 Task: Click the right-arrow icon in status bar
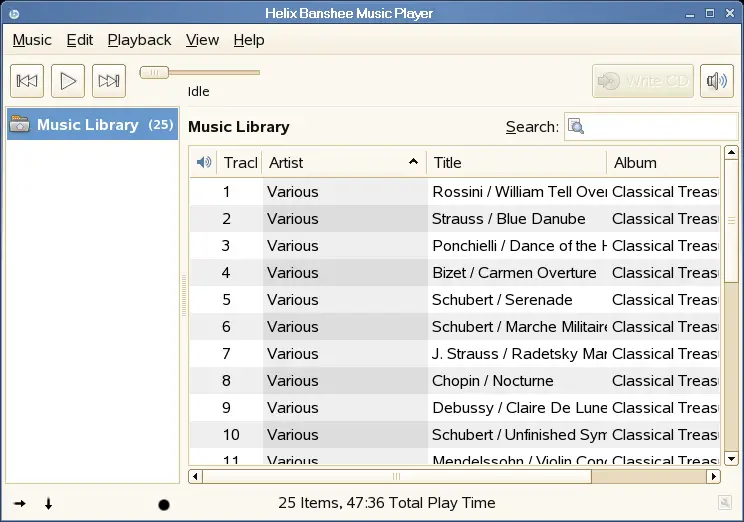[20, 503]
